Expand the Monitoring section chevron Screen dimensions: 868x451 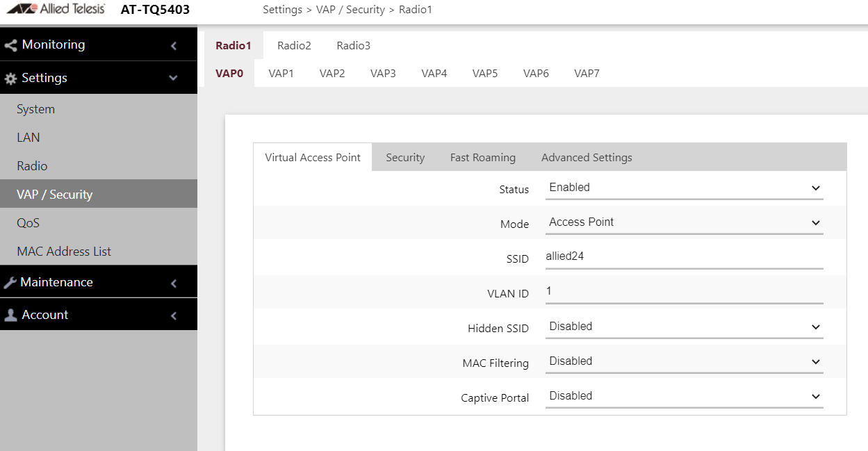pyautogui.click(x=174, y=44)
